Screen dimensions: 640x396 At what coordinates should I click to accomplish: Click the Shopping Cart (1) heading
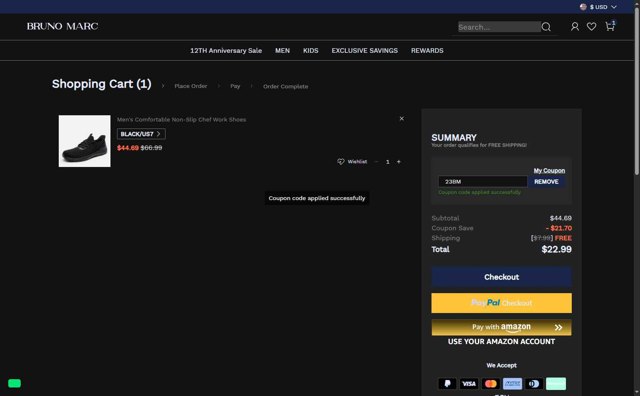coord(102,84)
